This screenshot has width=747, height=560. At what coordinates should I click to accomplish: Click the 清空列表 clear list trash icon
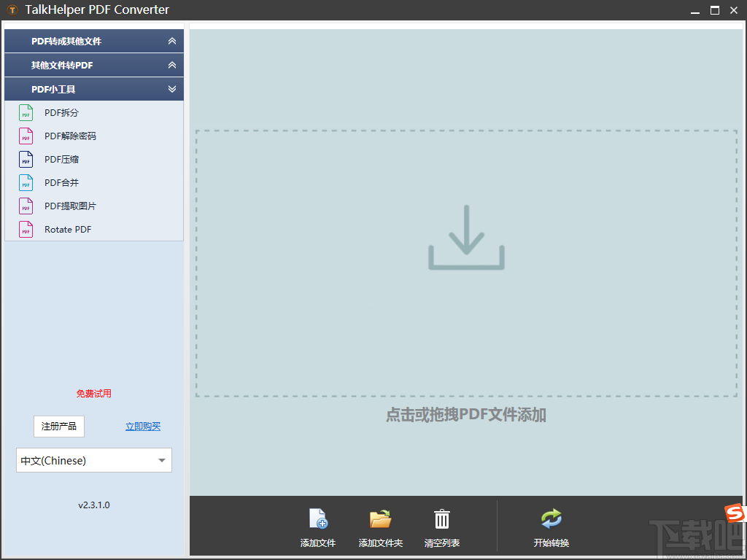point(441,518)
